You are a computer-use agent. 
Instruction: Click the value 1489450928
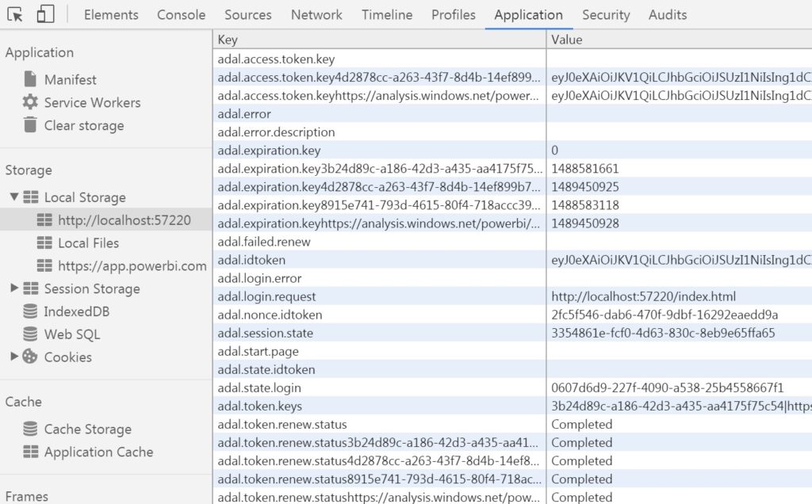pyautogui.click(x=584, y=223)
